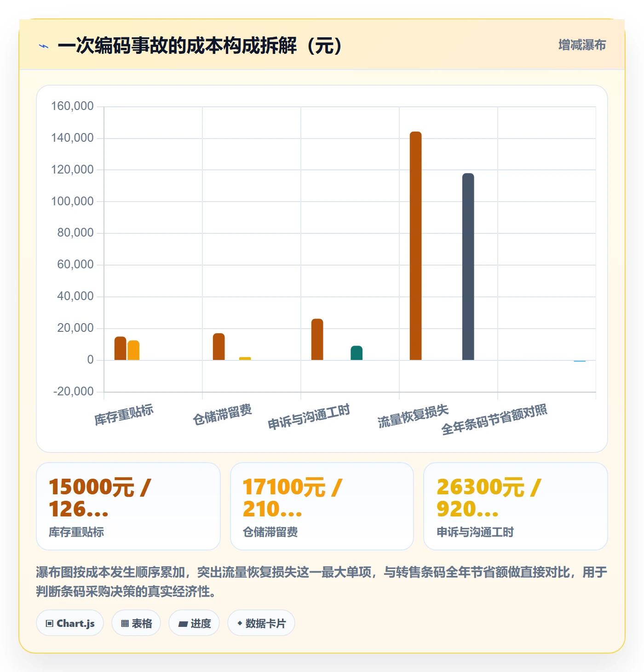This screenshot has width=644, height=672.
Task: Open the Chart.js chip
Action: point(70,623)
